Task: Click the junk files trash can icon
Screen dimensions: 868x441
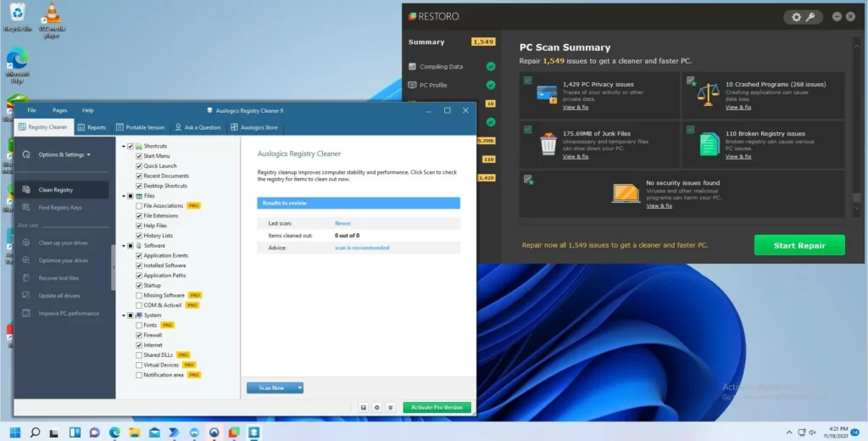Action: pos(548,144)
